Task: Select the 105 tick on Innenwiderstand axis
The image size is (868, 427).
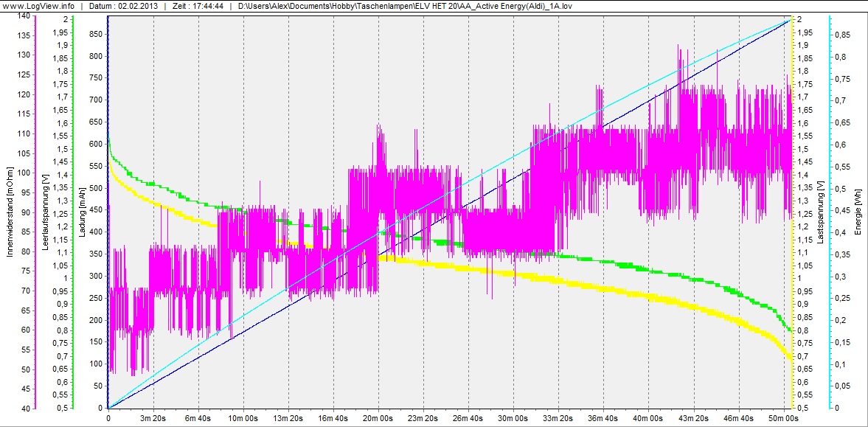Action: coord(24,153)
